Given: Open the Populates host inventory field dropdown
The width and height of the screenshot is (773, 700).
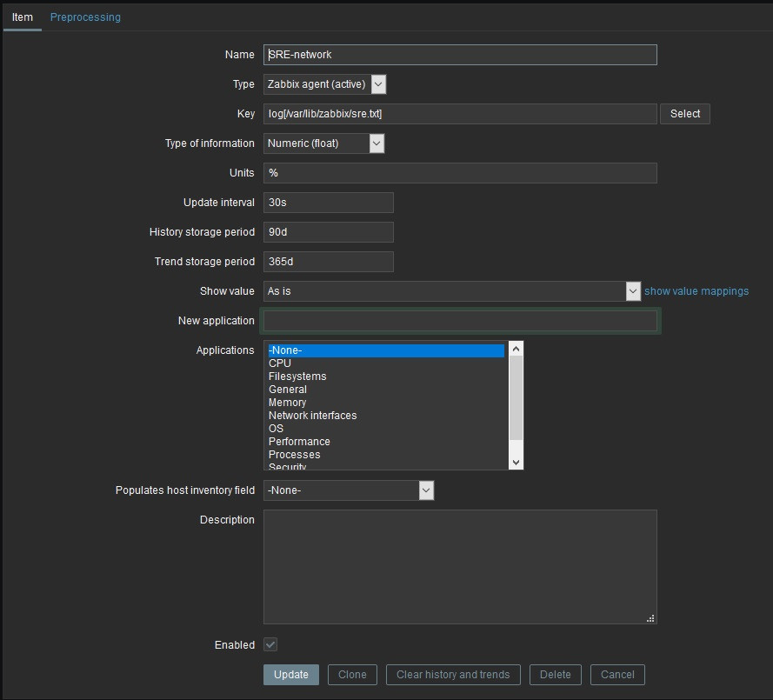Looking at the screenshot, I should coord(348,490).
